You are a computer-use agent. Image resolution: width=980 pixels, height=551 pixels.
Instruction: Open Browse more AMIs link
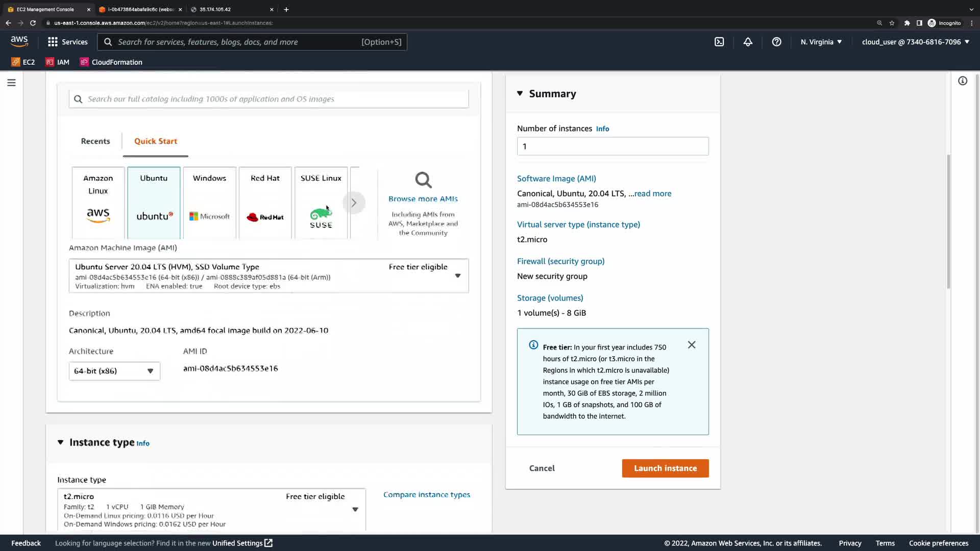click(423, 198)
